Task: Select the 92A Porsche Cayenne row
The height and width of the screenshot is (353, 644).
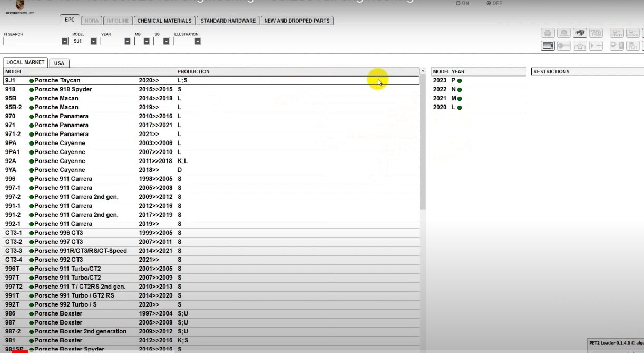Action: click(211, 161)
